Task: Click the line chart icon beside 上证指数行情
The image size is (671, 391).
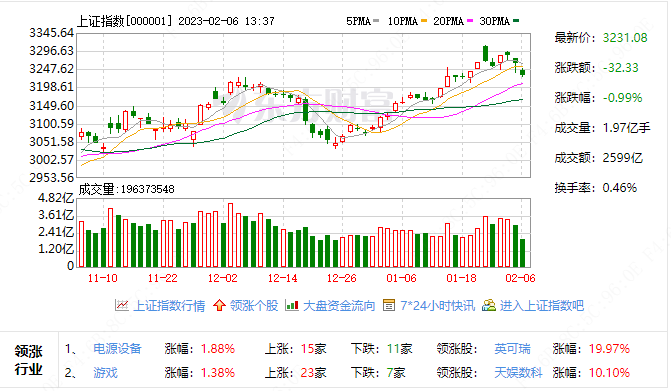Action: pyautogui.click(x=122, y=305)
